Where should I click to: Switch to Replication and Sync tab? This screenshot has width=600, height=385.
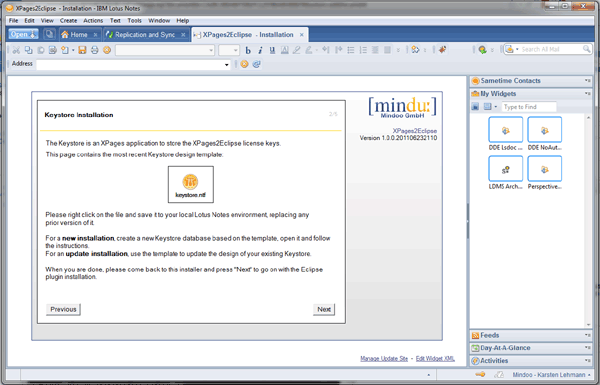pyautogui.click(x=145, y=35)
